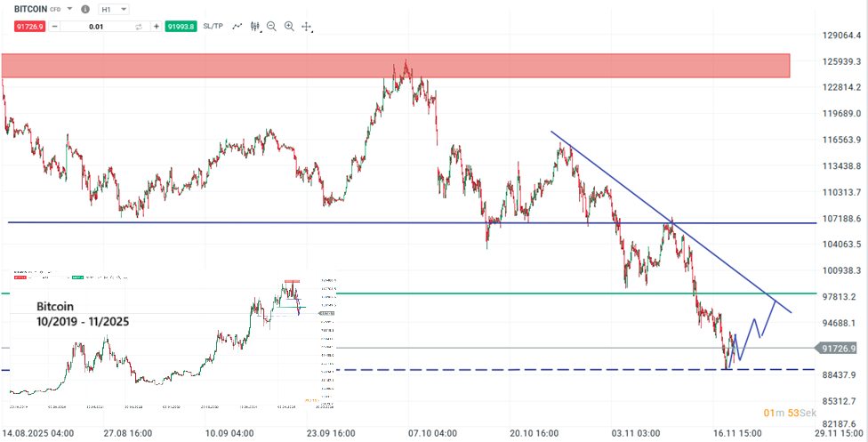Decrease the volume with the minus button
Screen dimensions: 868x442
click(x=54, y=26)
